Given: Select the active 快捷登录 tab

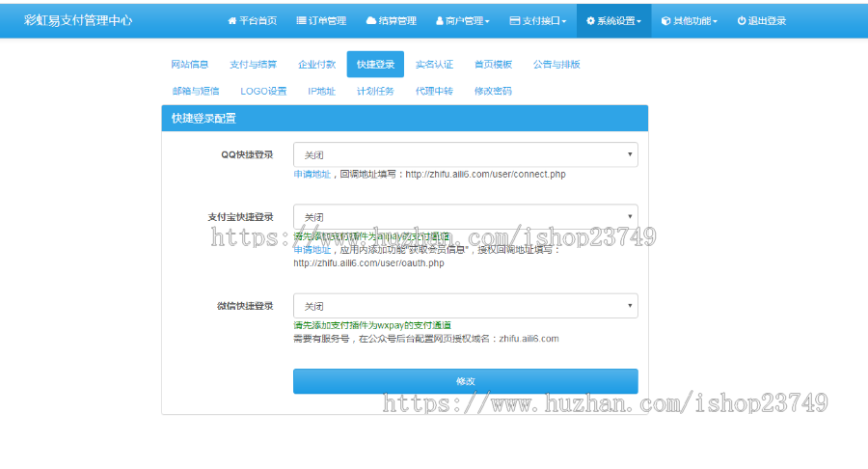Looking at the screenshot, I should [375, 65].
